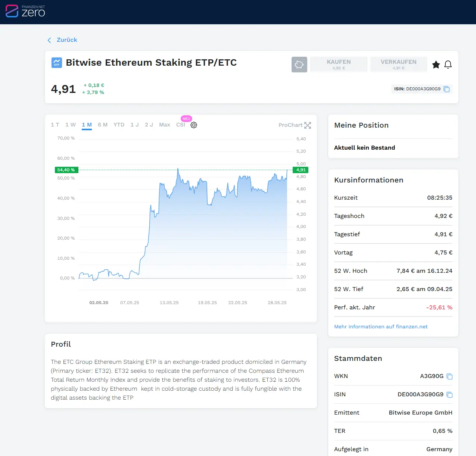Click the pink NEU badge above CSI
This screenshot has height=456, width=476.
tap(186, 119)
